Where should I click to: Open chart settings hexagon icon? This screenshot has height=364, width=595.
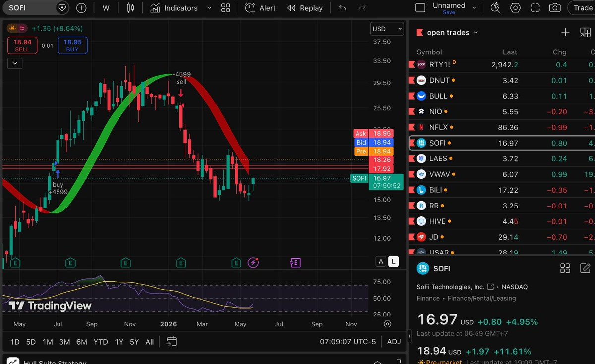515,8
